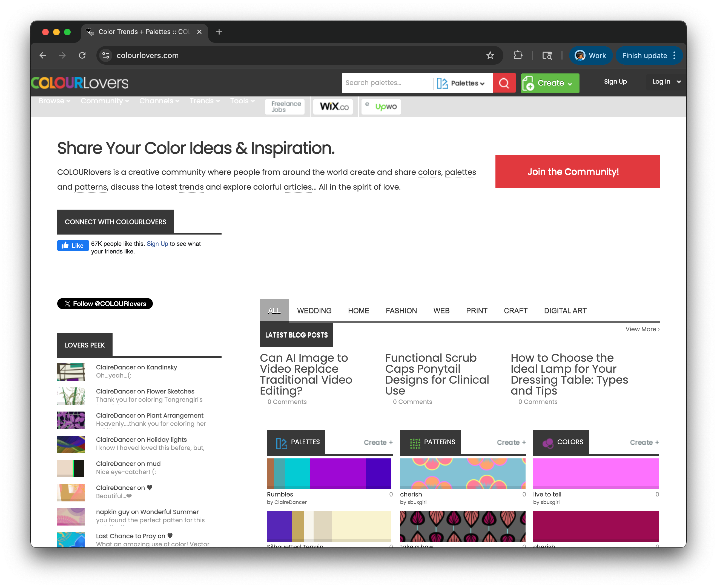Click the red search magnifier button
This screenshot has height=588, width=717.
(504, 83)
